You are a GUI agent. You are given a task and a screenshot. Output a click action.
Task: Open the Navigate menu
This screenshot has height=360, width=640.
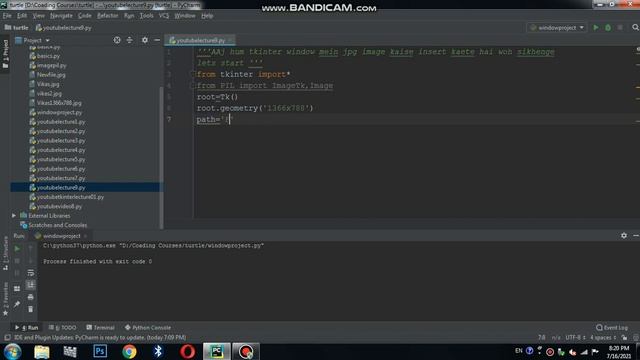61,16
